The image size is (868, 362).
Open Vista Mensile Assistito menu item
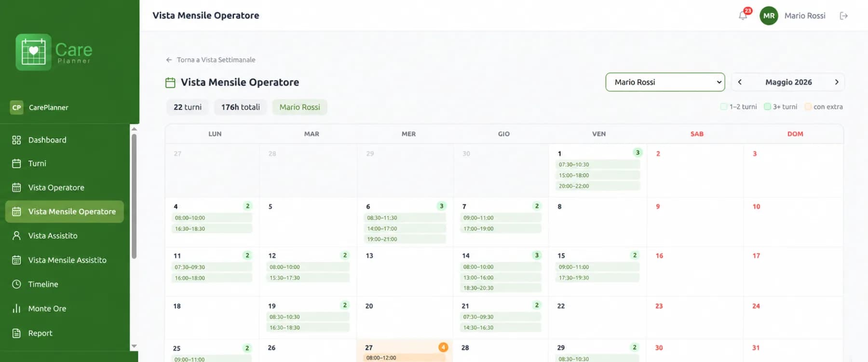click(x=64, y=260)
